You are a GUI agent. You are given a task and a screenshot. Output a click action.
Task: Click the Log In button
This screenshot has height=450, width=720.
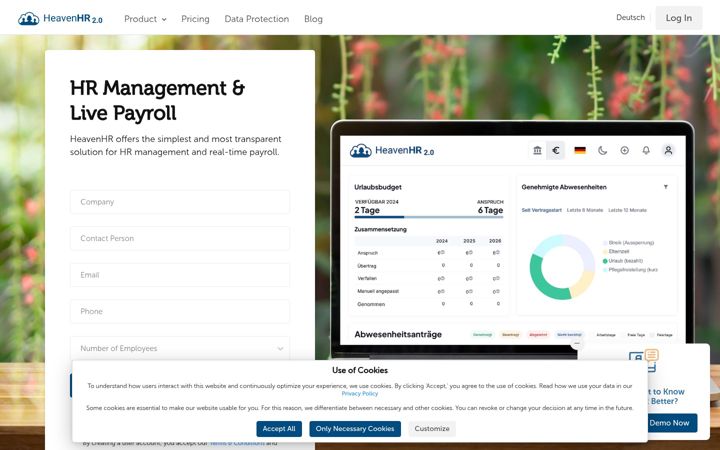pyautogui.click(x=679, y=18)
